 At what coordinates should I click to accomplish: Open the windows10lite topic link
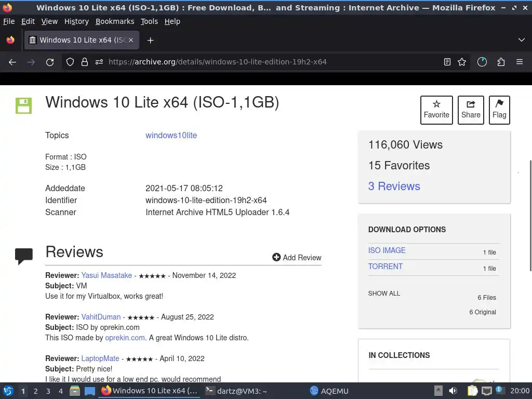[171, 136]
